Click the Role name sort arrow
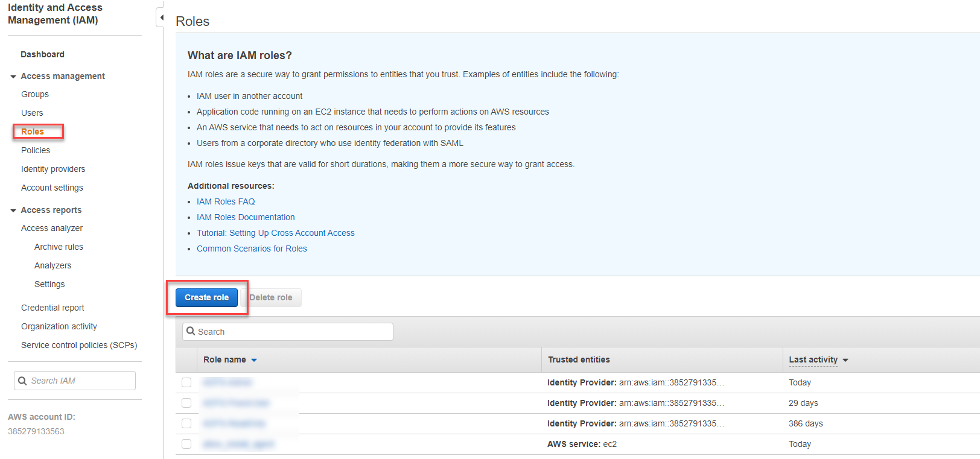Image resolution: width=980 pixels, height=459 pixels. 254,360
